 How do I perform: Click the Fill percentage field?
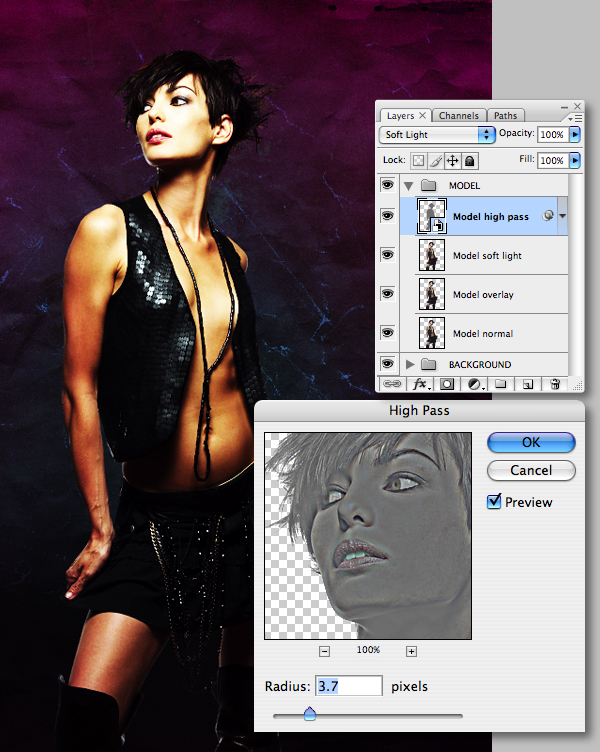[553, 161]
